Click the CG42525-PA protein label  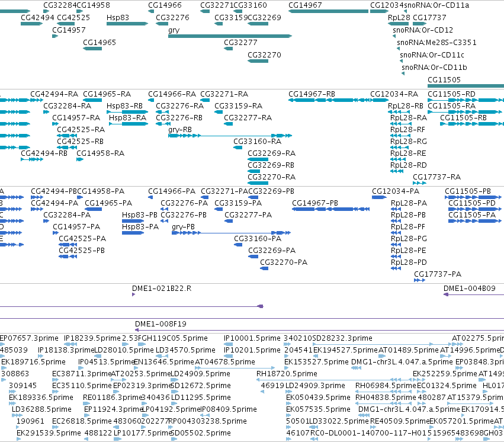tap(82, 239)
